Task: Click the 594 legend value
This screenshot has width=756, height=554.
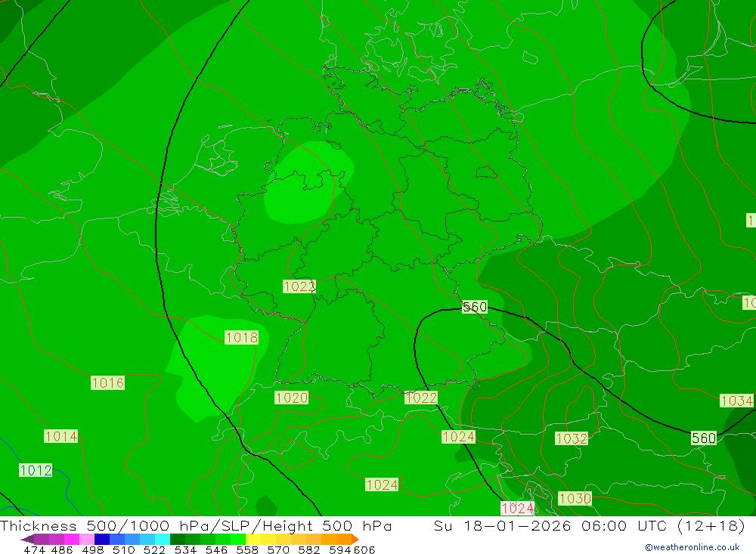Action: [339, 549]
